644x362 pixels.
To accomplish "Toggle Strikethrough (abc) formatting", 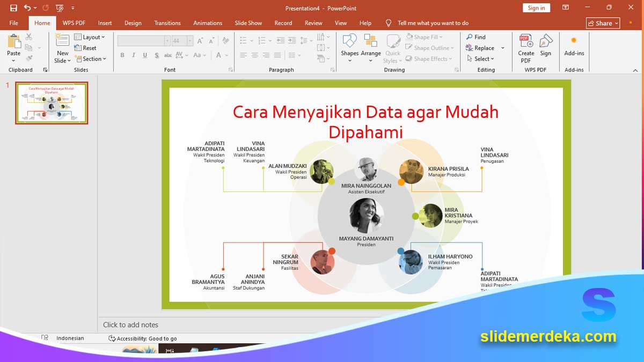I will tap(168, 55).
